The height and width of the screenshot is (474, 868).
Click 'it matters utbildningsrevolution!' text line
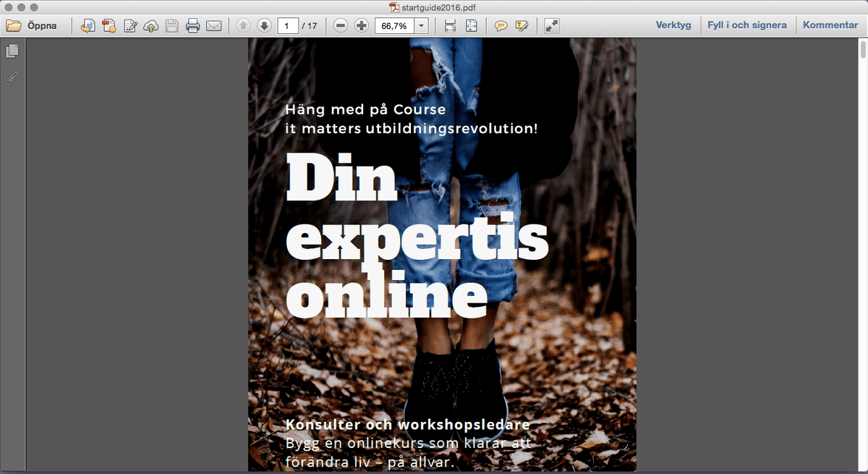(x=412, y=129)
